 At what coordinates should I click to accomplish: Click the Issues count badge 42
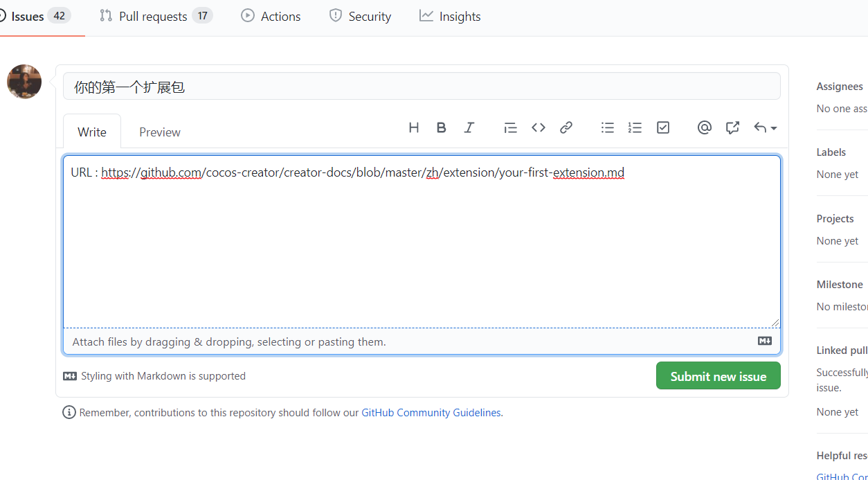click(x=59, y=15)
